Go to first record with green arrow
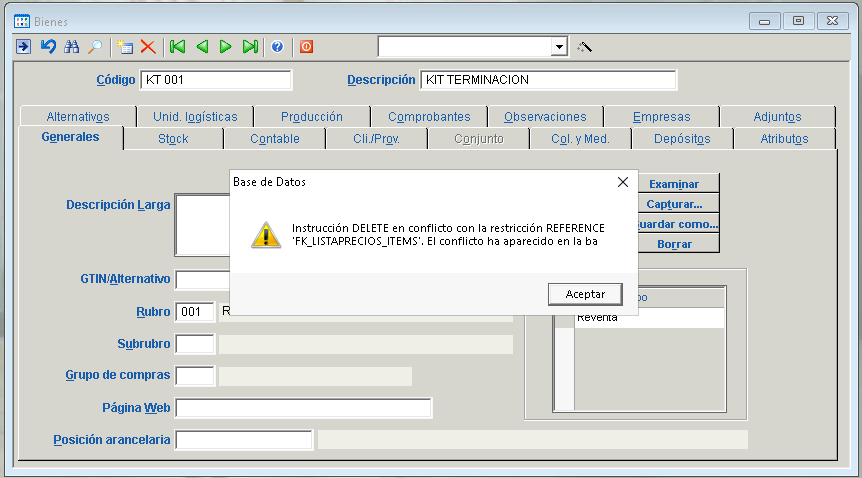Image resolution: width=862 pixels, height=478 pixels. coord(177,47)
